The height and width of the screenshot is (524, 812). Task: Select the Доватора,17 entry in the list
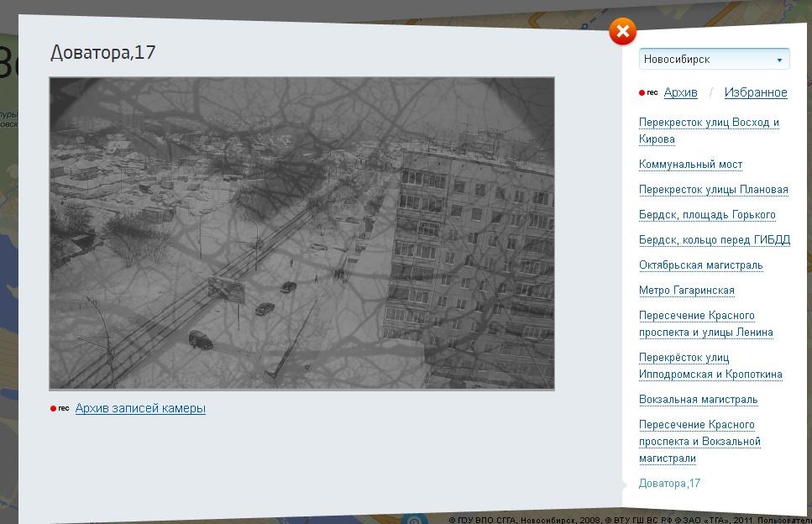[x=669, y=483]
